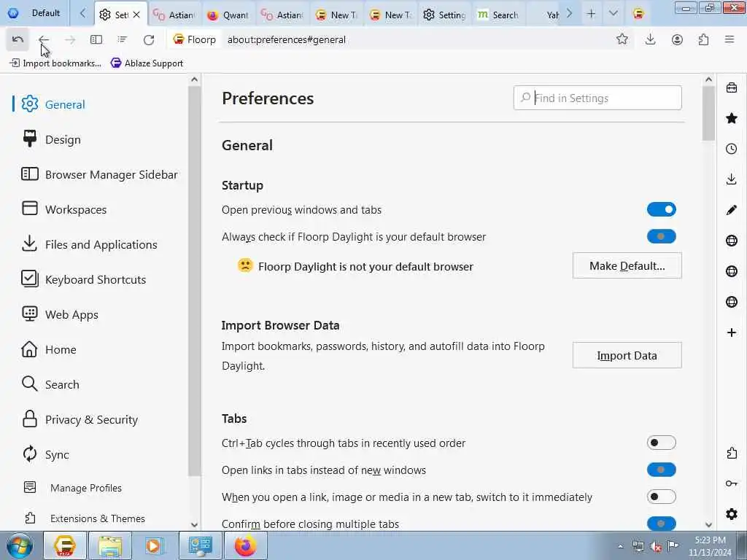Open bookmarks star in right sidebar
747x560 pixels.
(732, 118)
